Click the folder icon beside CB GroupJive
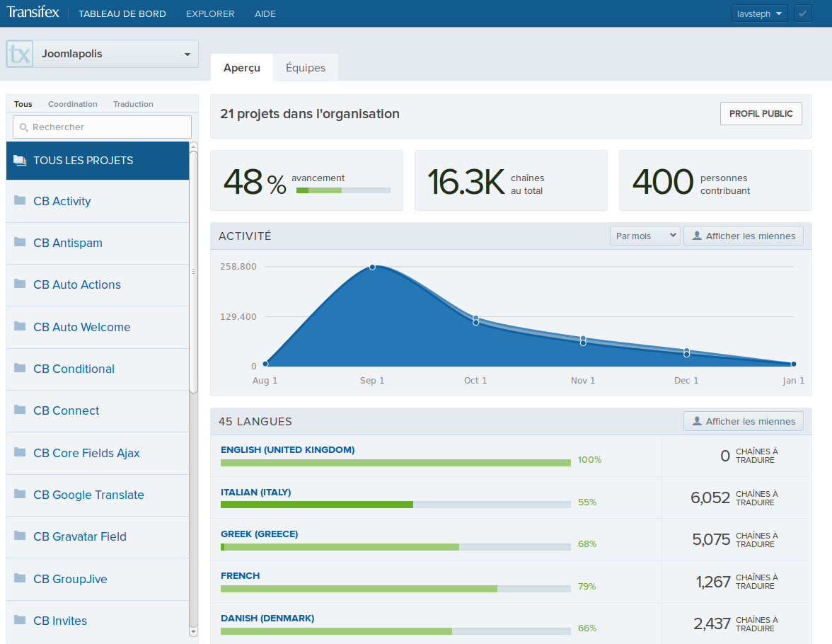832x644 pixels. (x=20, y=578)
